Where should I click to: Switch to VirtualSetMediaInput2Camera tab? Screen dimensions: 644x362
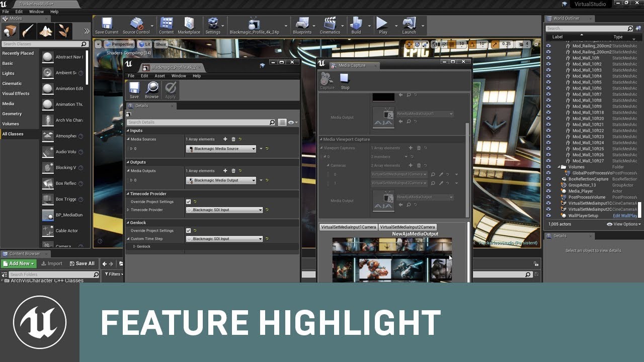(x=408, y=227)
